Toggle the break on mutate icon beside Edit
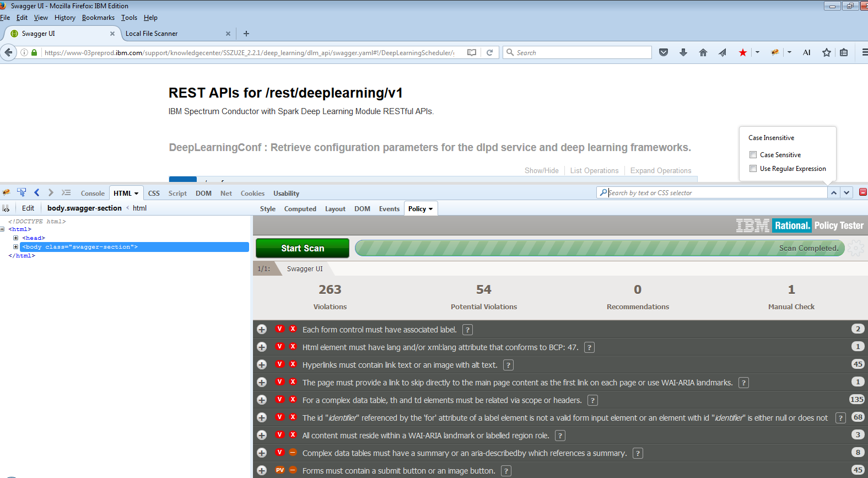868x478 pixels. coord(6,208)
